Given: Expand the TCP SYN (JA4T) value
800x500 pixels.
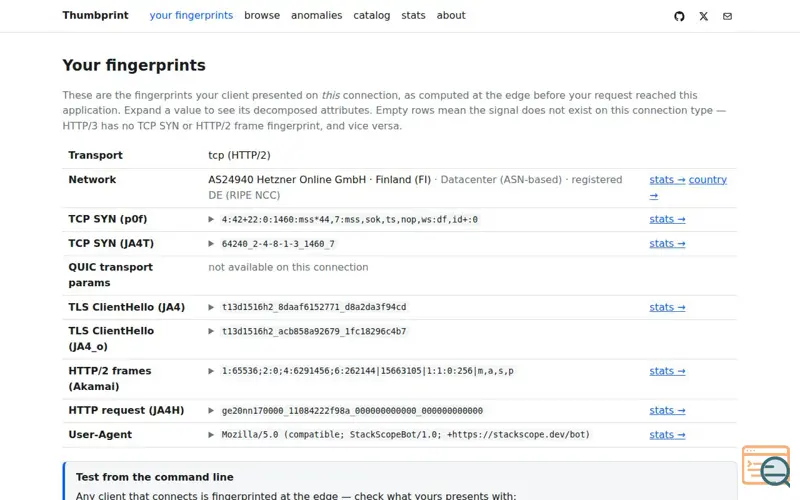Looking at the screenshot, I should (x=211, y=244).
